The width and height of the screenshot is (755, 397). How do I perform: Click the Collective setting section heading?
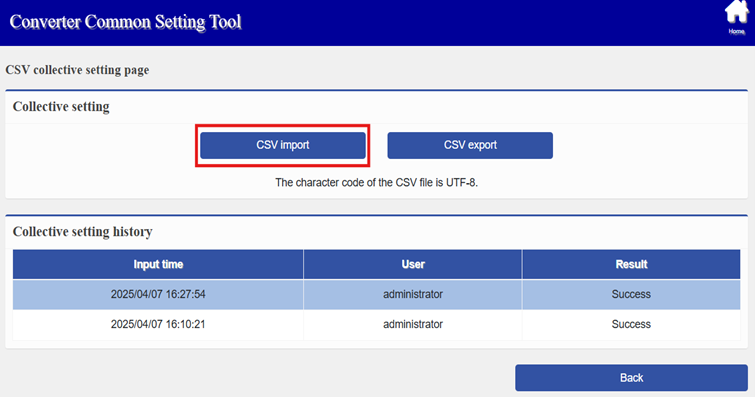(x=61, y=106)
